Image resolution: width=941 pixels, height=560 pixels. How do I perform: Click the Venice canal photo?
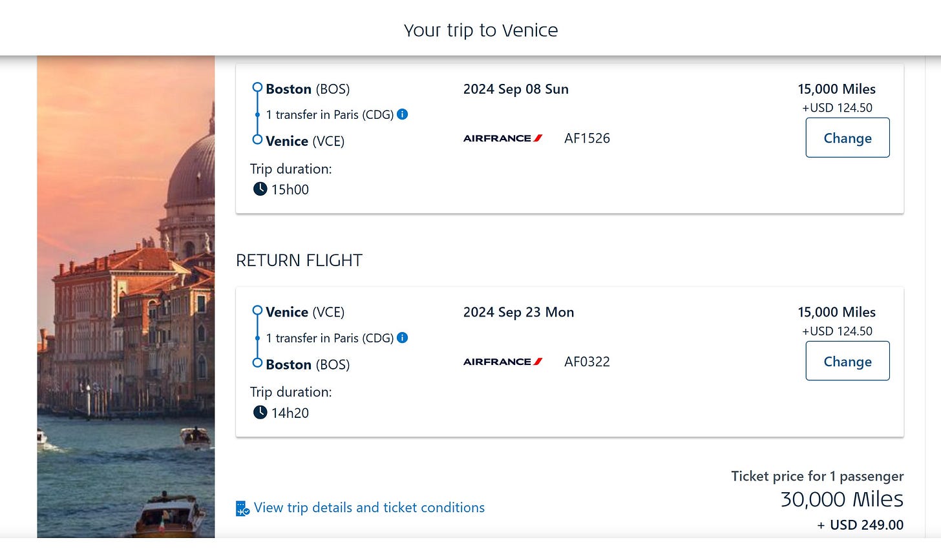[126, 296]
